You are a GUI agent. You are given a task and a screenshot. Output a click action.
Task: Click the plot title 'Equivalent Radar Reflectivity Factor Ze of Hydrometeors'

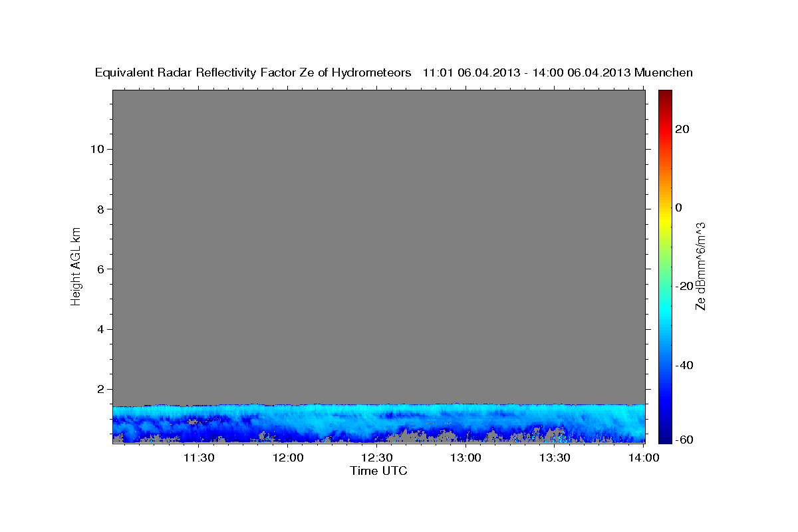pyautogui.click(x=253, y=73)
